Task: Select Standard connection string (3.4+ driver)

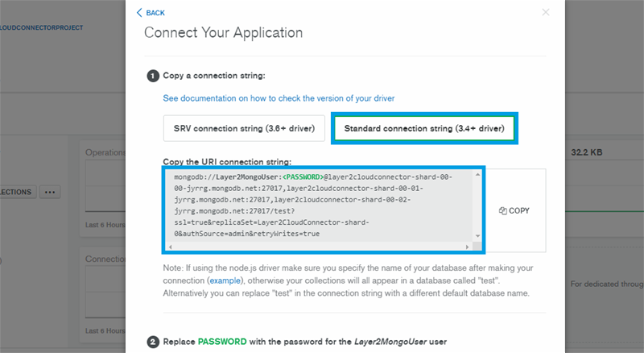Action: point(423,128)
